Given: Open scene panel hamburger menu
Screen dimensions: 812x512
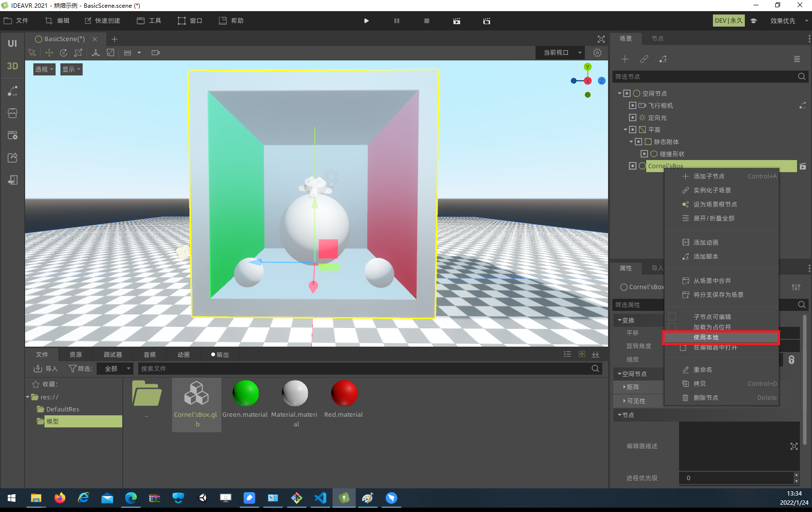Looking at the screenshot, I should (x=797, y=59).
